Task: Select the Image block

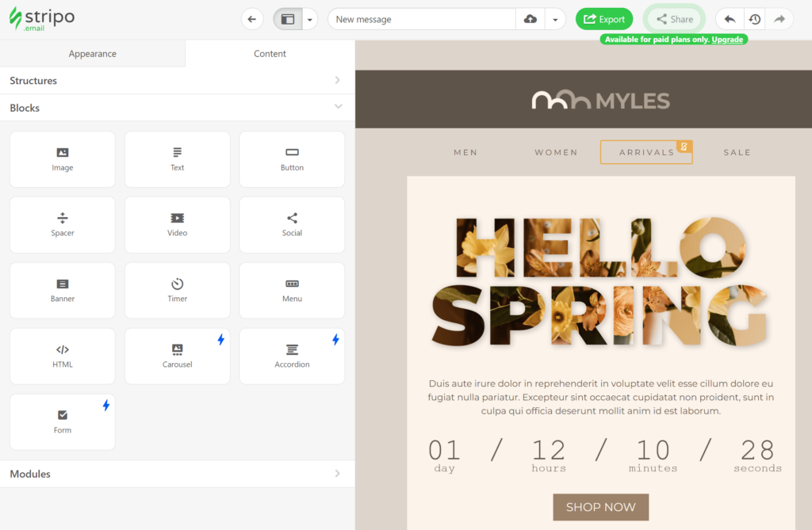Action: point(62,158)
